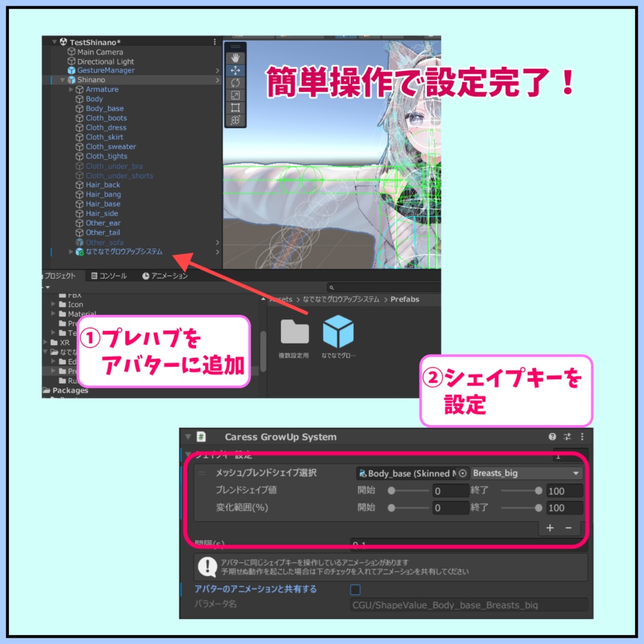644x644 pixels.
Task: Click ブレンドシェイプ値 終了 value field
Action: (x=564, y=491)
